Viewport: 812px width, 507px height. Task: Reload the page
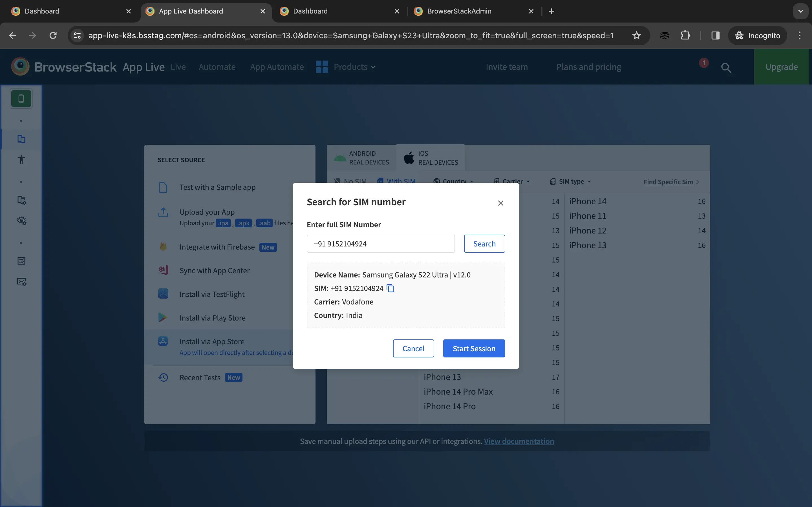[53, 35]
